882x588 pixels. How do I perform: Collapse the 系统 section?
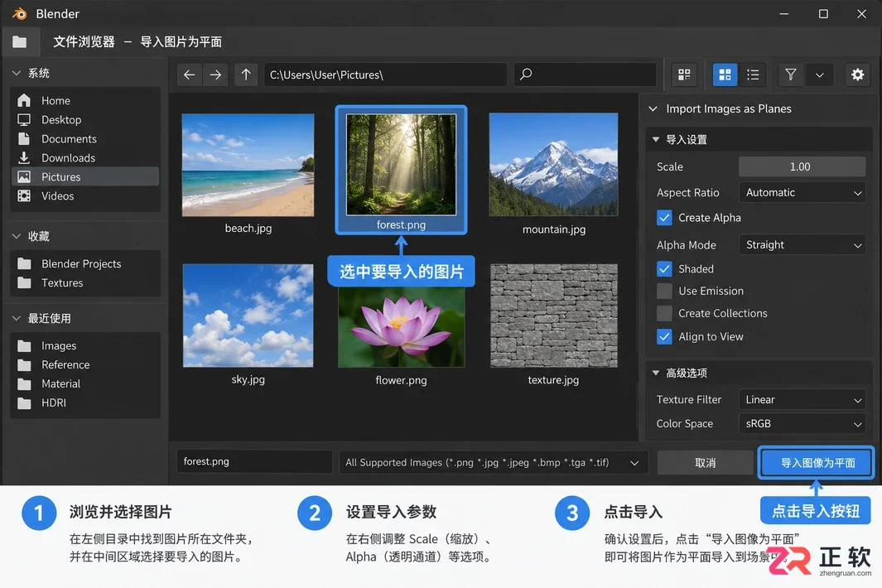(x=17, y=73)
